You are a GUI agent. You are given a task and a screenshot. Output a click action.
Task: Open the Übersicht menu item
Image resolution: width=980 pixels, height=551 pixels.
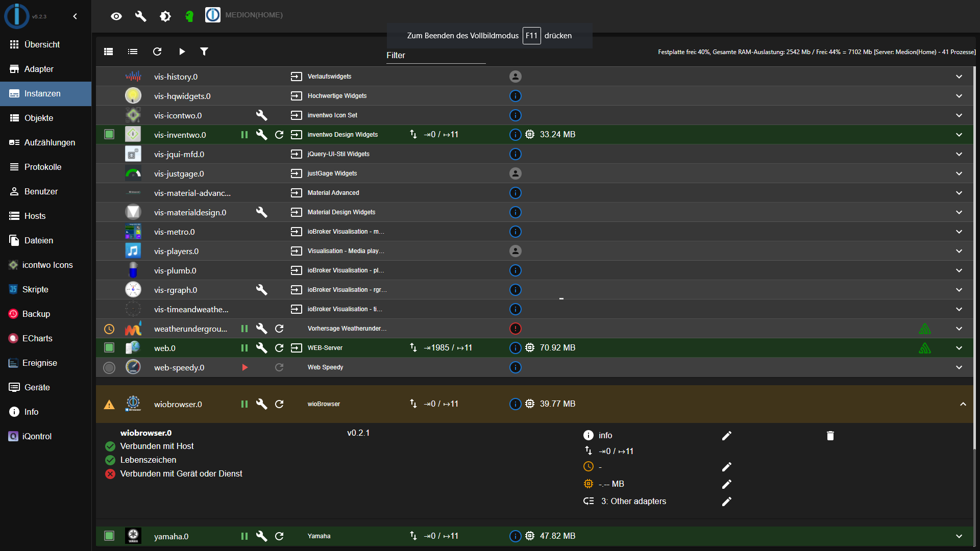[x=45, y=44]
